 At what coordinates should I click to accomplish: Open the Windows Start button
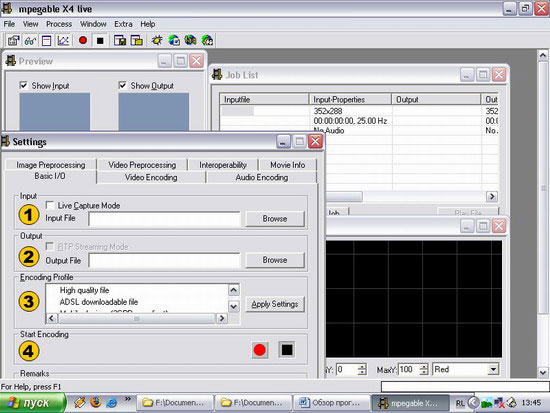click(32, 402)
